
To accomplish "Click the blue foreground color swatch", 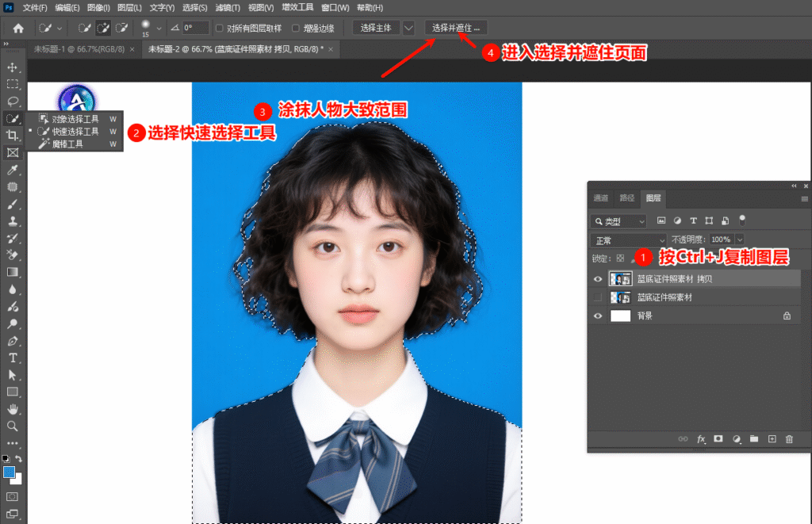I will tap(10, 472).
